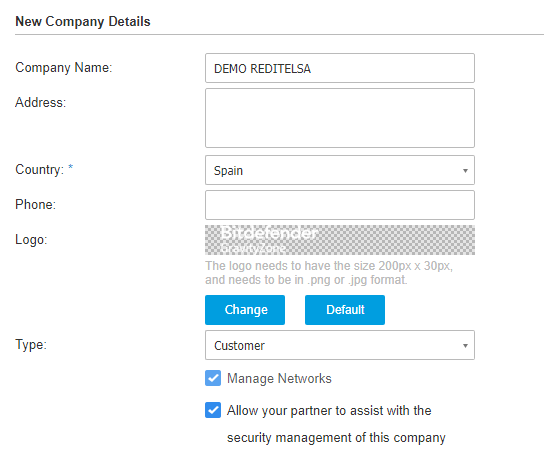Image resolution: width=544 pixels, height=460 pixels.
Task: Click the Type label
Action: pyautogui.click(x=31, y=345)
